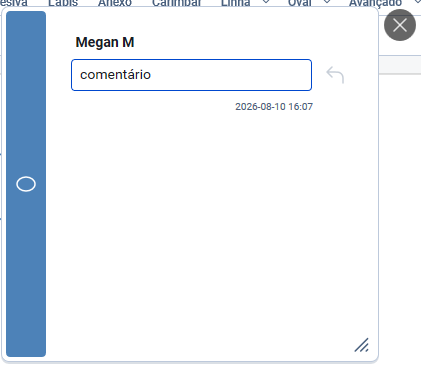
Task: Select the oval annotation icon in blue bar
Action: tap(26, 184)
